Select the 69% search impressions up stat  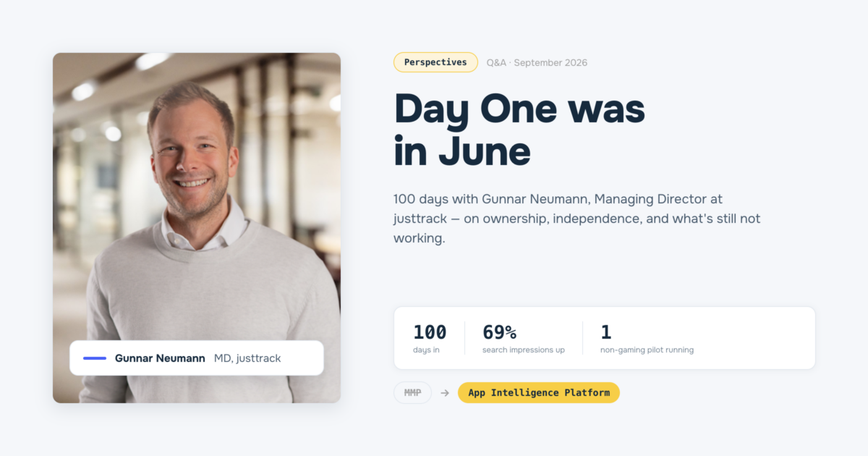coord(524,339)
